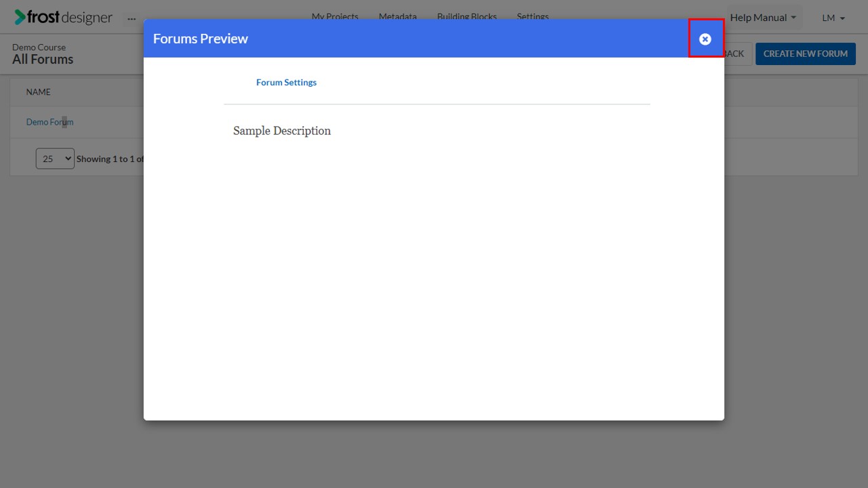Close the Forums Preview dialog
The image size is (868, 488).
click(705, 39)
